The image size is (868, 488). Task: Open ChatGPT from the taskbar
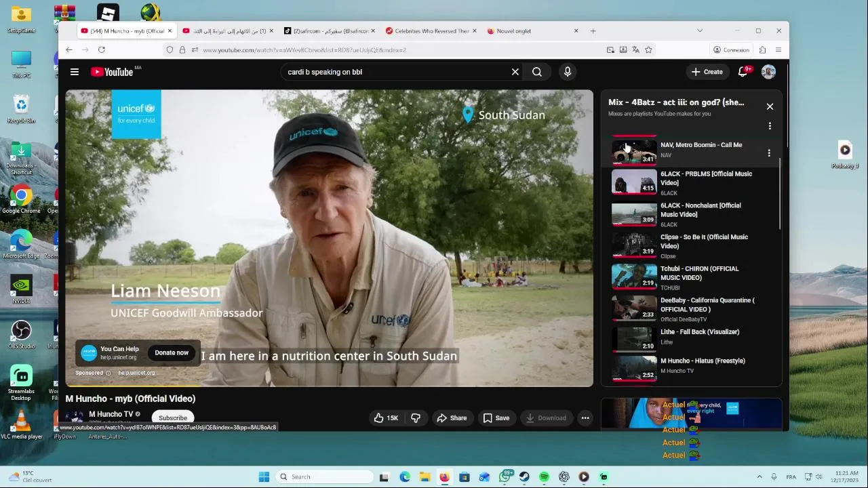[564, 476]
